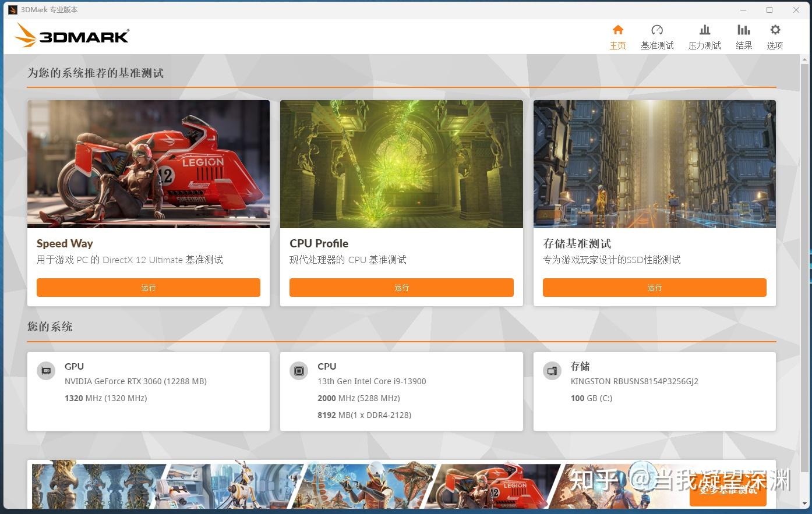Open the 基准测试 benchmark icon
This screenshot has height=514, width=812.
tap(657, 36)
